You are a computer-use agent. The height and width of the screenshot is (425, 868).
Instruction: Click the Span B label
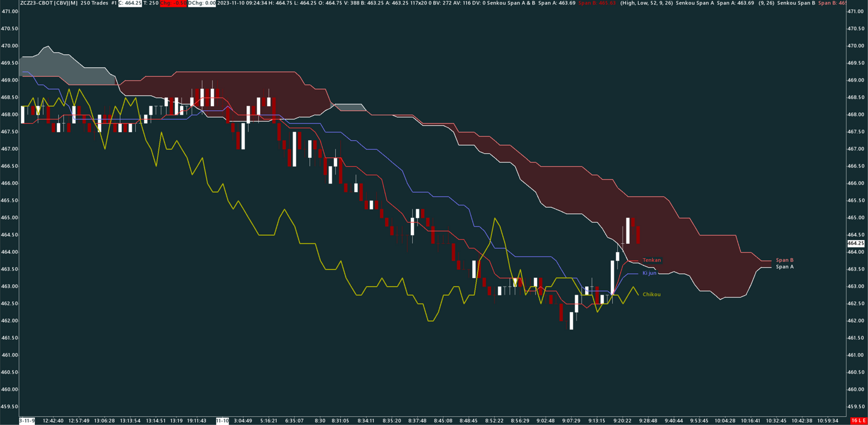click(784, 260)
